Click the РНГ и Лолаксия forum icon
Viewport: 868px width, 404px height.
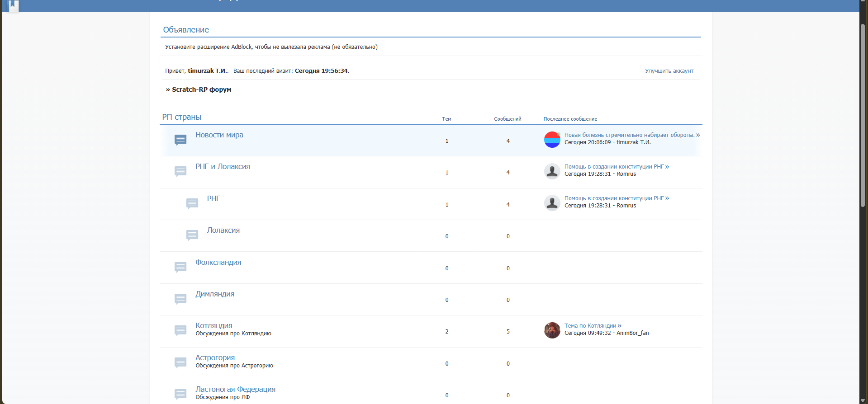pos(180,171)
